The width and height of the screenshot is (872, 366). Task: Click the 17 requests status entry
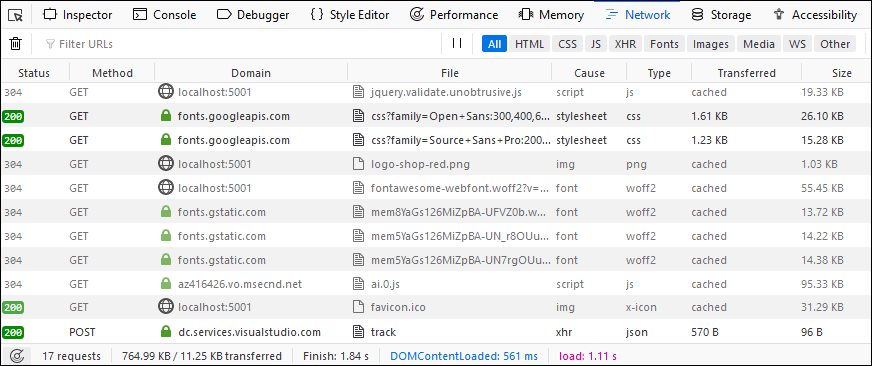coord(71,356)
